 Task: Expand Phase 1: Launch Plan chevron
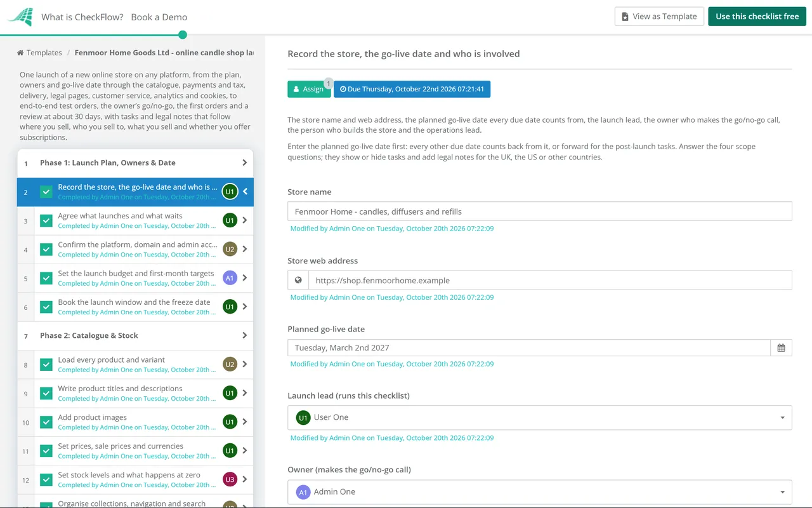245,163
